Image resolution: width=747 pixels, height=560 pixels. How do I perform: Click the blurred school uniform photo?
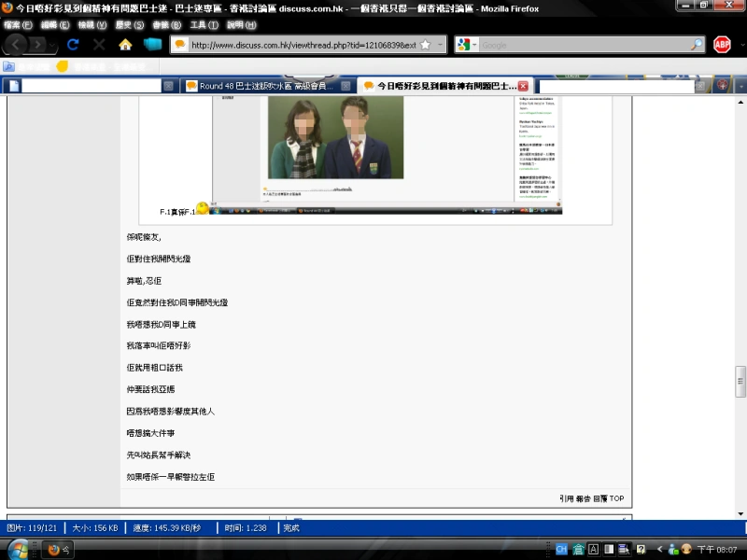click(x=336, y=137)
